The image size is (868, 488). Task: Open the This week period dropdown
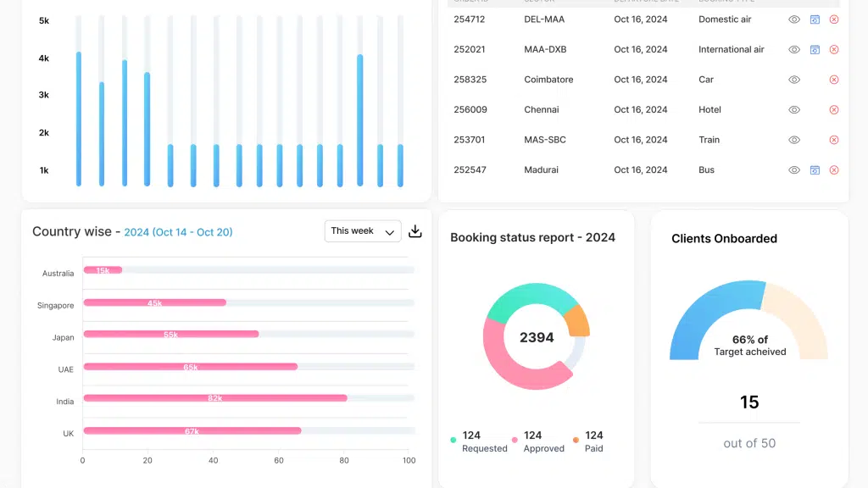pos(363,231)
